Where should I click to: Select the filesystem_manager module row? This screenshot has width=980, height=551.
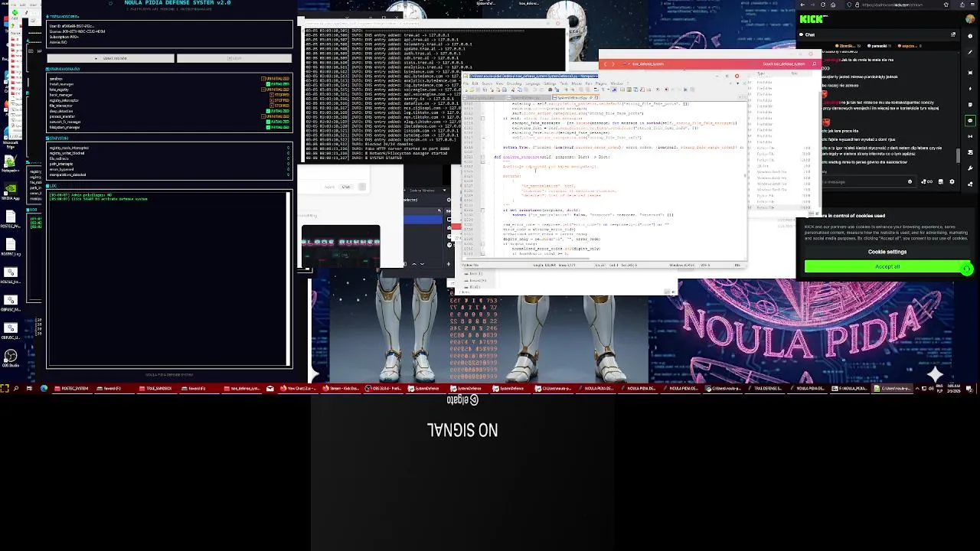pyautogui.click(x=169, y=127)
